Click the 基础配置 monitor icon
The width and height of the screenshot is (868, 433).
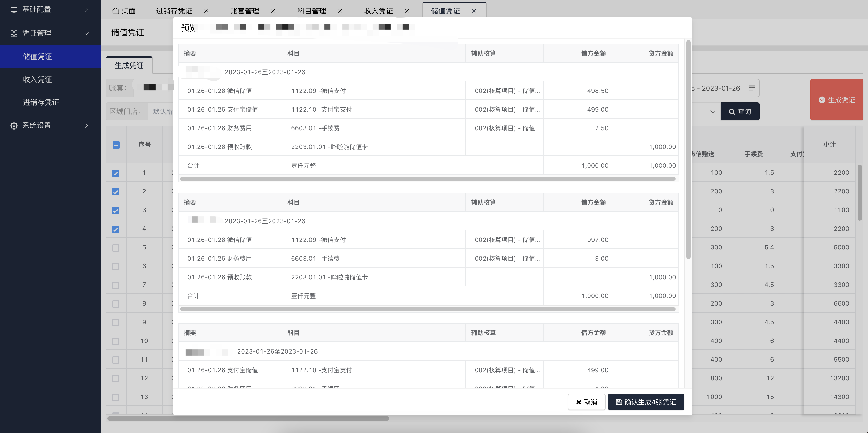14,10
